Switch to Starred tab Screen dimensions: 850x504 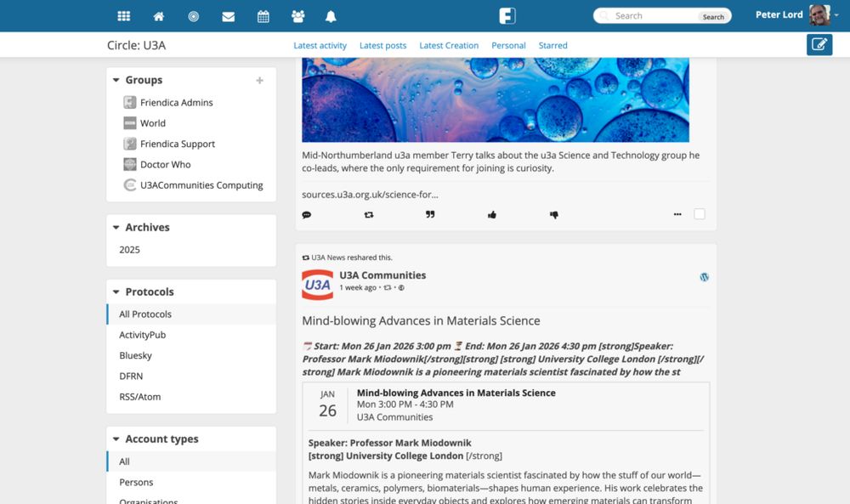pyautogui.click(x=553, y=46)
